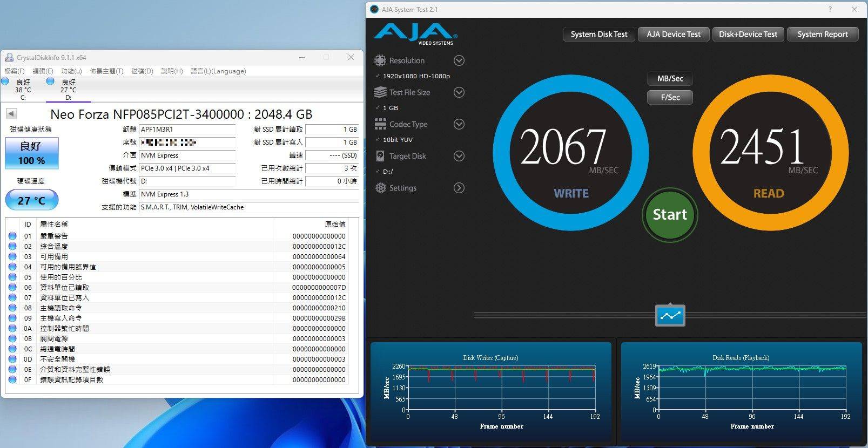Select the C: drive tab with 38 °C
The width and height of the screenshot is (868, 448).
23,89
